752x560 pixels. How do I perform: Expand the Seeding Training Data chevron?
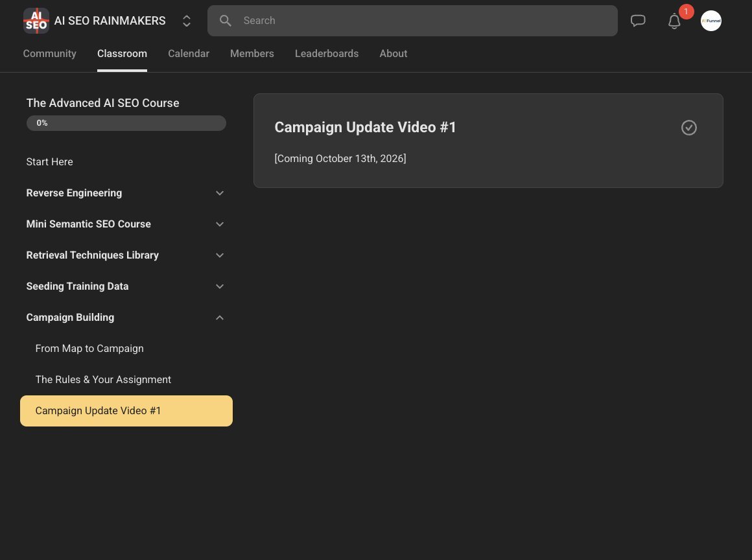pos(220,286)
